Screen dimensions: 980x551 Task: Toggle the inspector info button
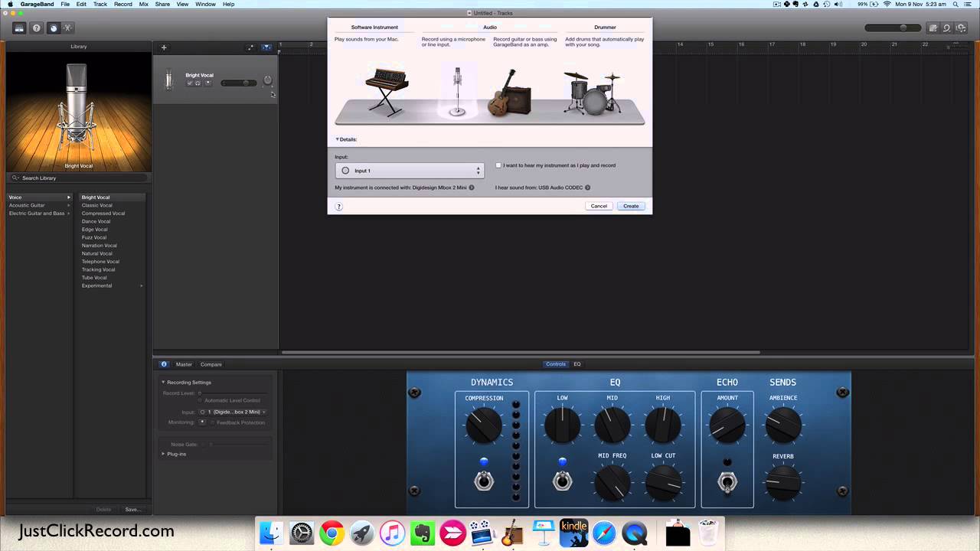tap(164, 364)
